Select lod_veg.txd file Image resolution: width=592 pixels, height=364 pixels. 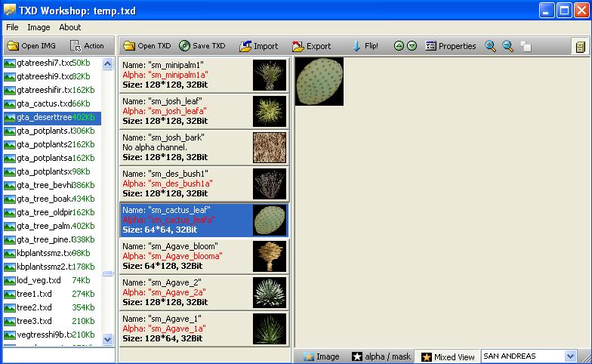52,280
